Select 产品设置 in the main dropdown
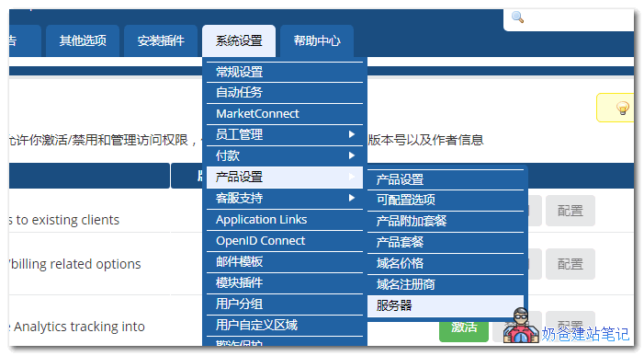The height and width of the screenshot is (356, 644). pos(285,178)
